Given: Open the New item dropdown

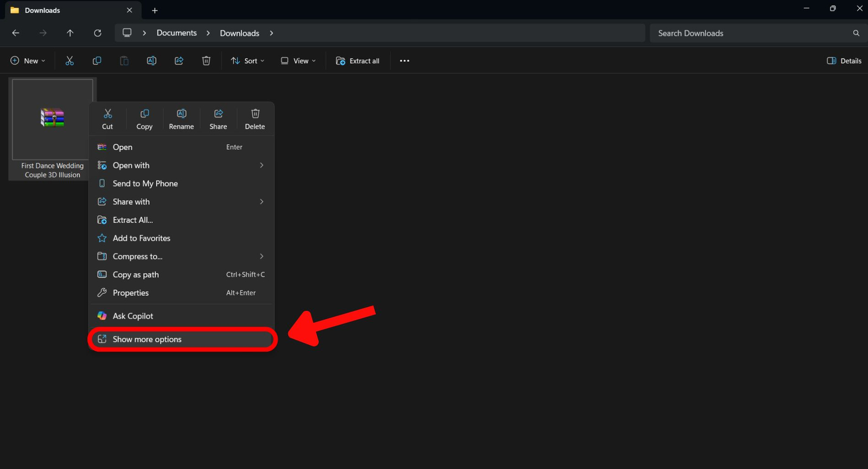Looking at the screenshot, I should 28,61.
